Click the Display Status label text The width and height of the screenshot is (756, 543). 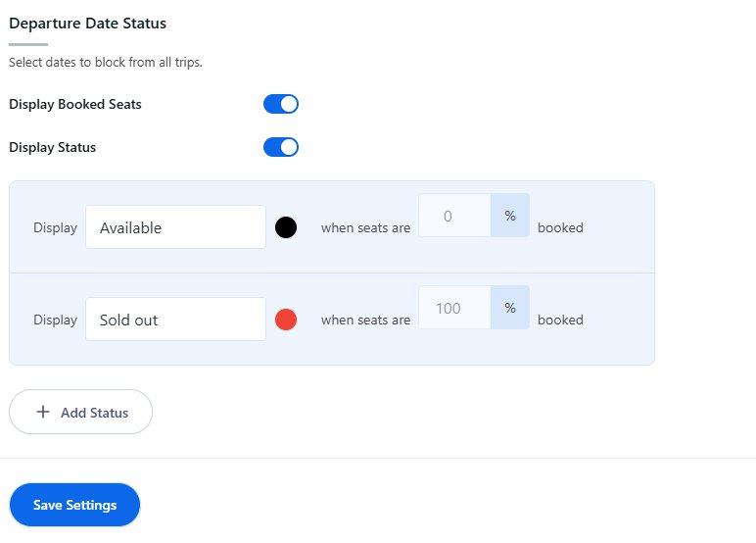tap(52, 148)
